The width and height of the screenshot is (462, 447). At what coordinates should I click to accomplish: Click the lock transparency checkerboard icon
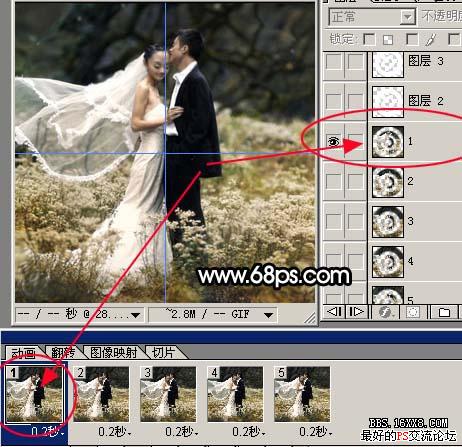388,40
